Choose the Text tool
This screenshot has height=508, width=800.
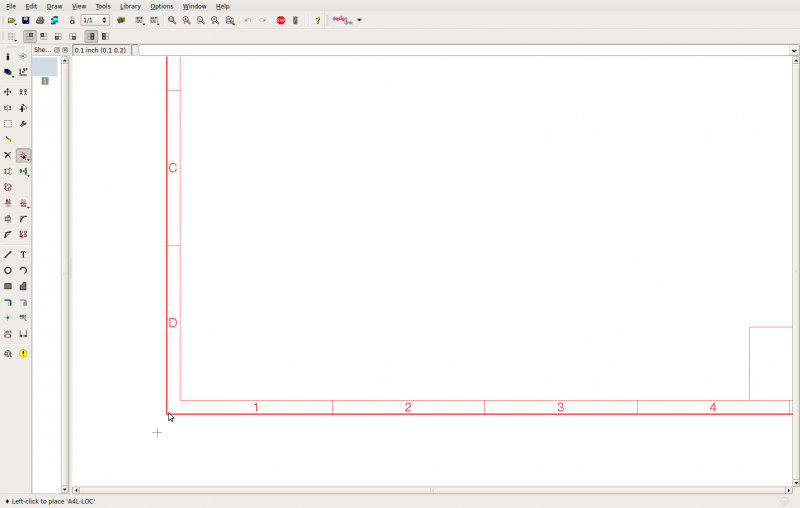coord(23,255)
